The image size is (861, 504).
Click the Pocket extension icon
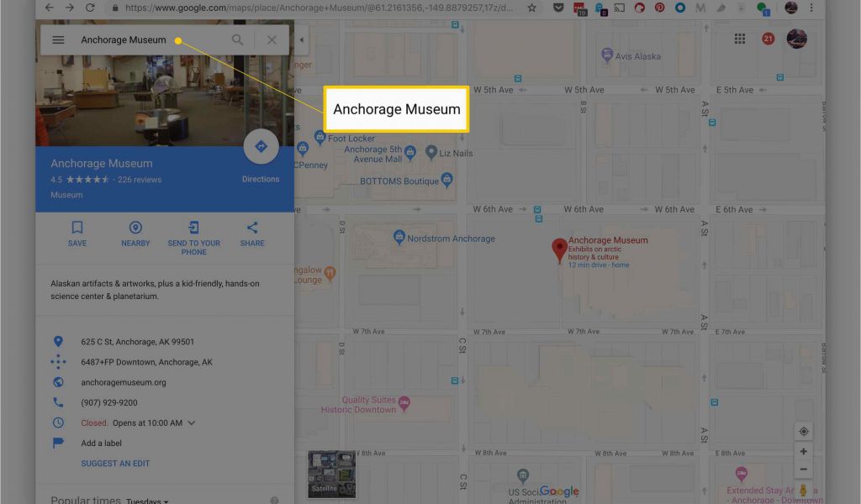tap(558, 8)
